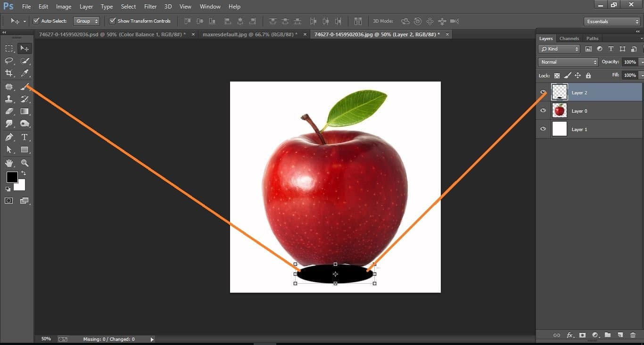The height and width of the screenshot is (345, 644).
Task: Switch to the maxresdefault.jpg document tab
Action: 249,34
